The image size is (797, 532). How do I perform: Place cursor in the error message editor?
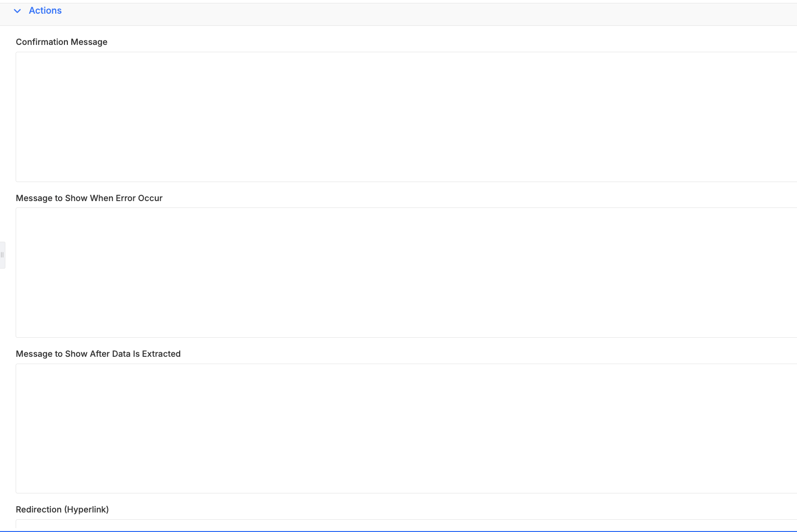[x=406, y=272]
